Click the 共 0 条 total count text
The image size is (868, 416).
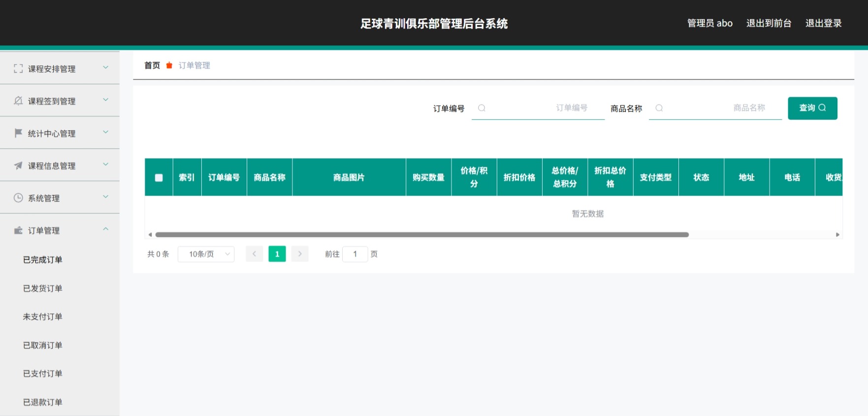click(x=158, y=254)
